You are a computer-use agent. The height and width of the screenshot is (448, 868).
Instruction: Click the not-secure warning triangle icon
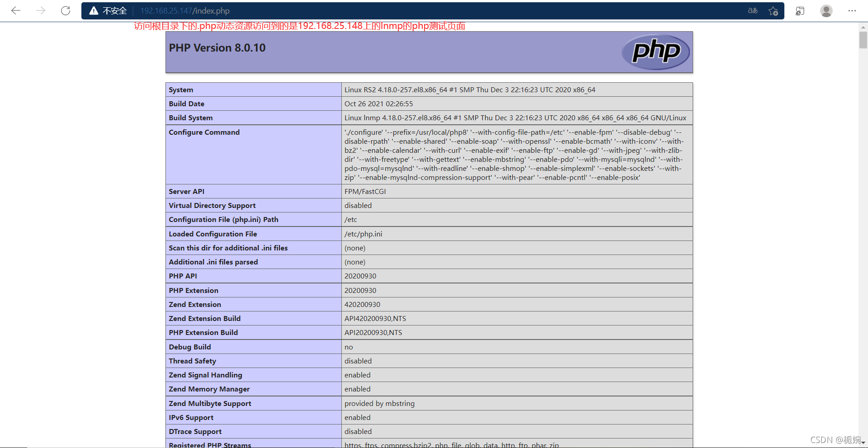tap(94, 11)
